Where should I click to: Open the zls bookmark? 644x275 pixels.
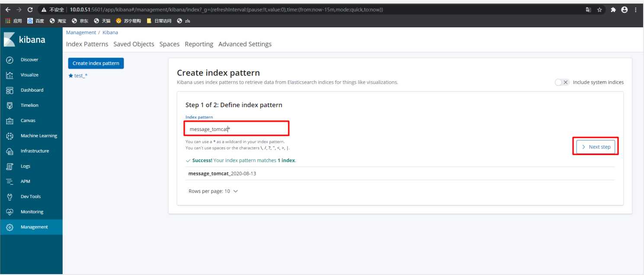click(184, 21)
